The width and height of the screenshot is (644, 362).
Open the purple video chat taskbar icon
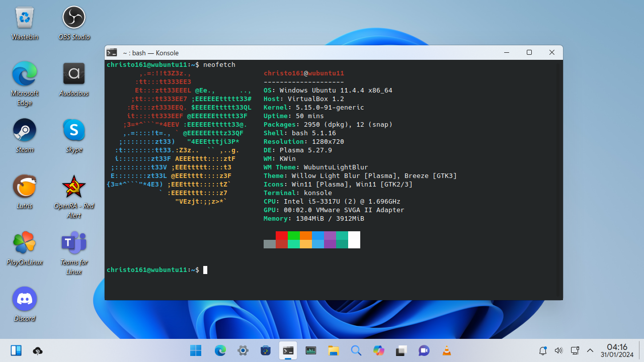[424, 351]
